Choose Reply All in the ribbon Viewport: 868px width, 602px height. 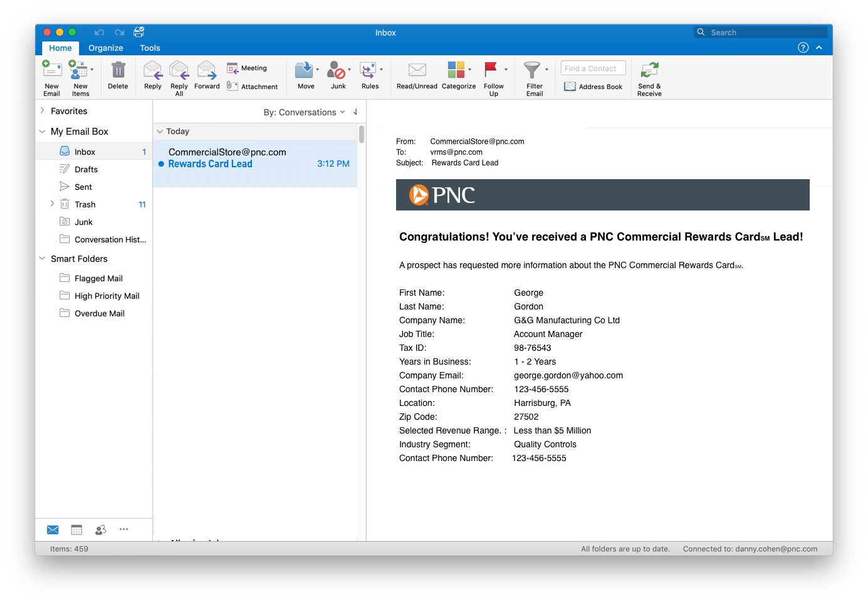(179, 78)
